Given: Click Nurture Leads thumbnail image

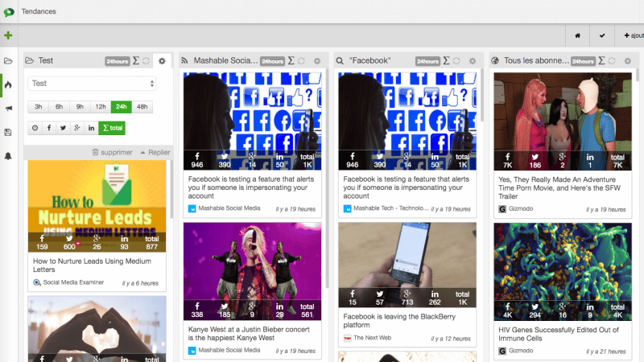Looking at the screenshot, I should tap(97, 206).
